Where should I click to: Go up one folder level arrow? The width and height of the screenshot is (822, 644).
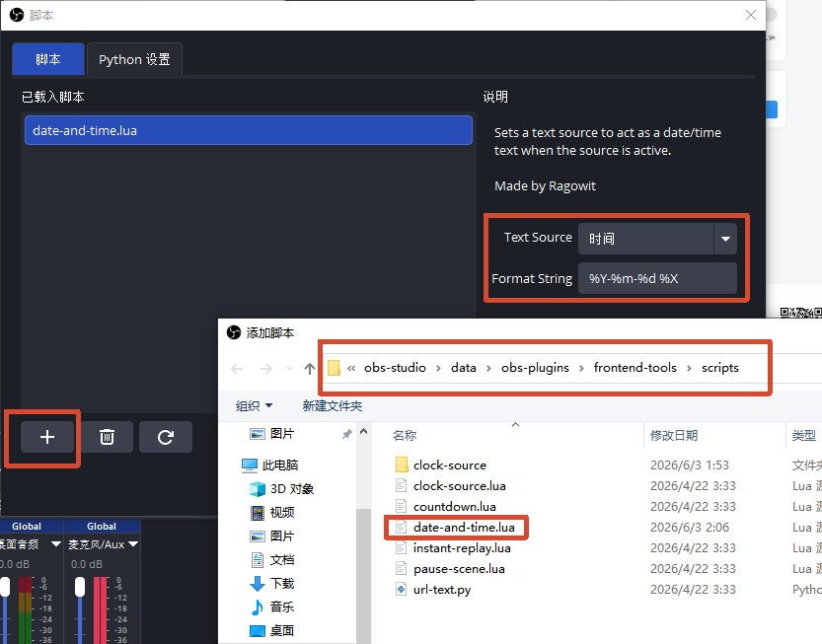click(309, 369)
